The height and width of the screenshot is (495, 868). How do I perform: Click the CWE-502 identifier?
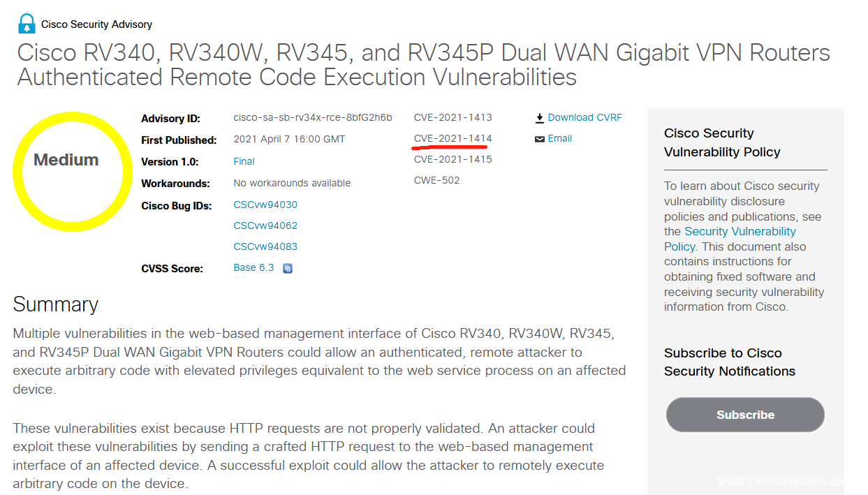(x=436, y=180)
